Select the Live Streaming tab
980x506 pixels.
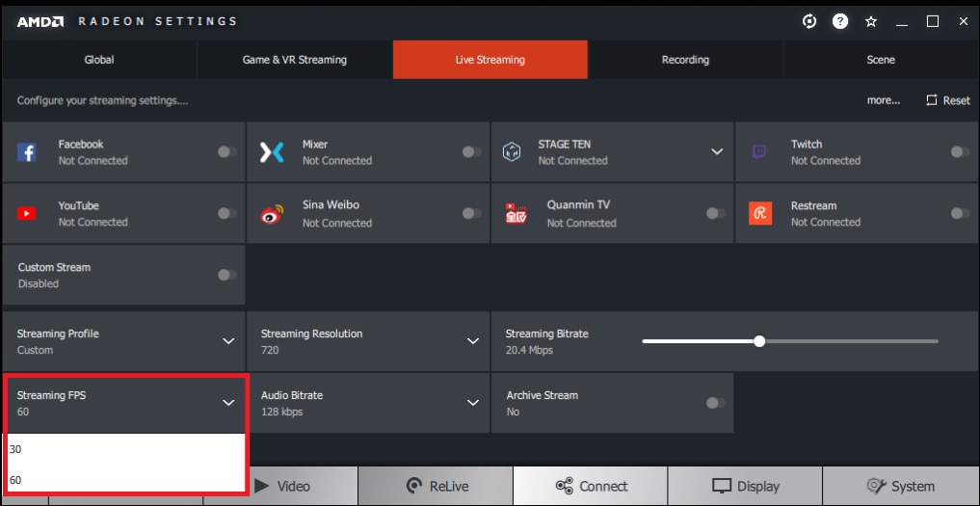(x=490, y=60)
